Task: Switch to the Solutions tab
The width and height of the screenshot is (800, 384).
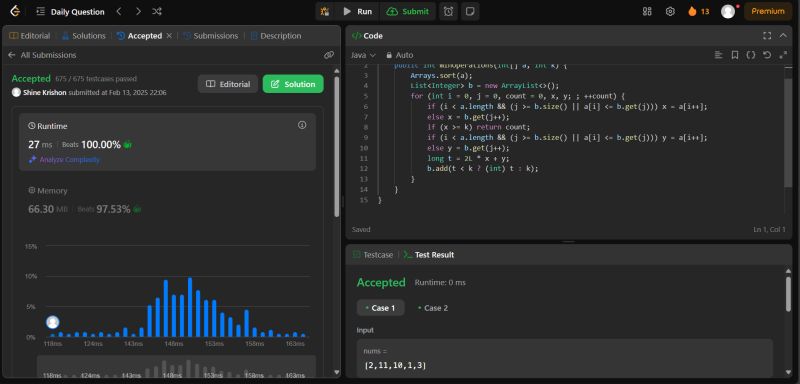Action: tap(84, 36)
